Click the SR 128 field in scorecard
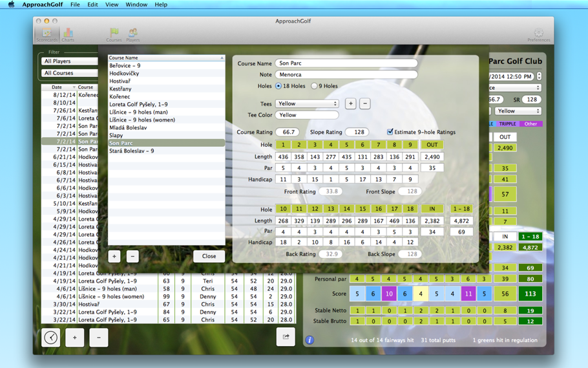Viewport: 588px width, 368px height. [531, 100]
